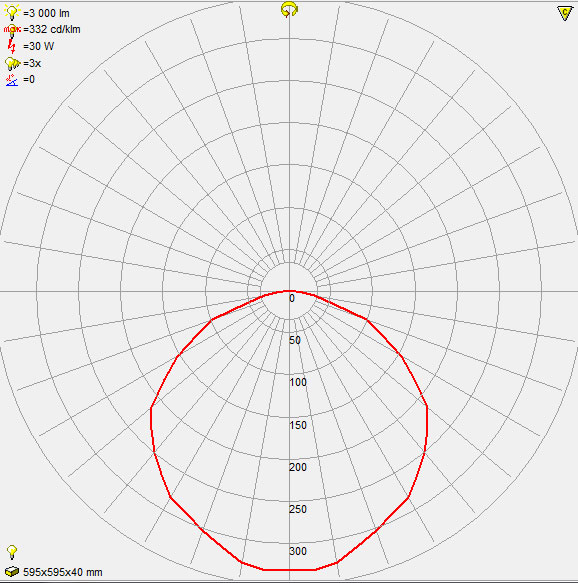
Task: Click the 595x595x40 mm dimension text
Action: point(63,572)
